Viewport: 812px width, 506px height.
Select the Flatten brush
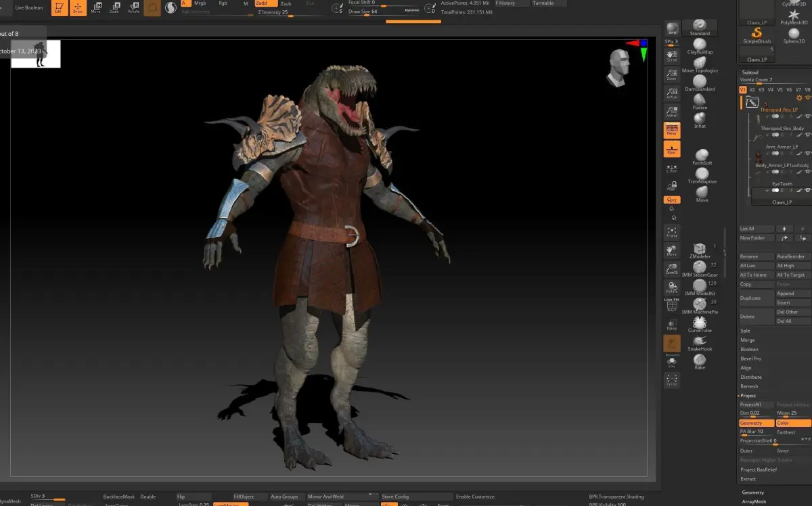[x=700, y=101]
